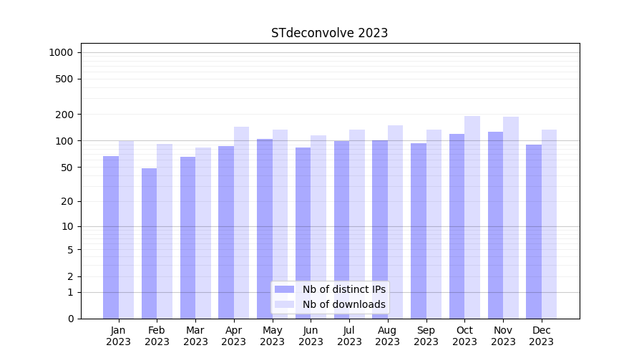Select the 'Nb of distinct IPs' legend label
The width and height of the screenshot is (644, 358).
343,289
